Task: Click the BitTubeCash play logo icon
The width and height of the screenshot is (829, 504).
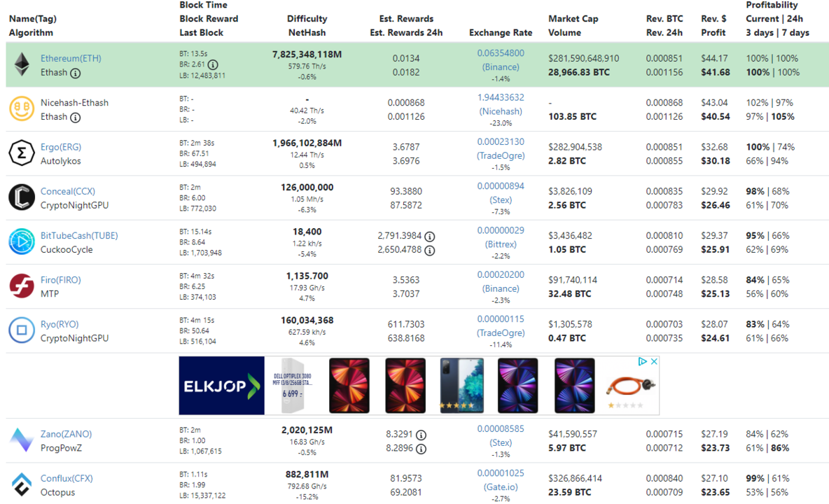Action: tap(22, 241)
